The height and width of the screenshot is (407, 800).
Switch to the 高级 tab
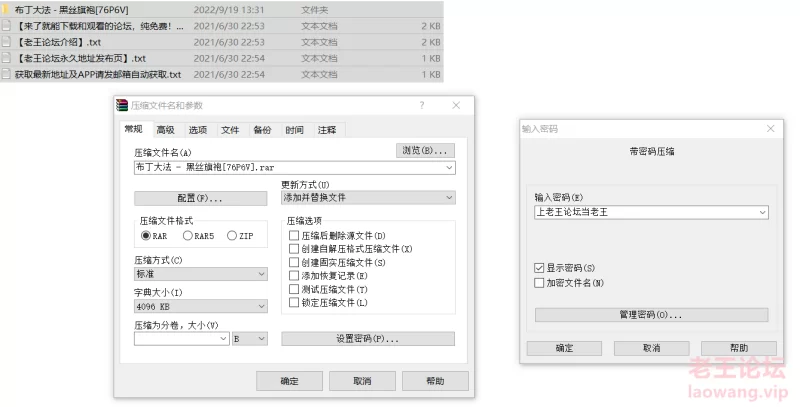(x=166, y=130)
